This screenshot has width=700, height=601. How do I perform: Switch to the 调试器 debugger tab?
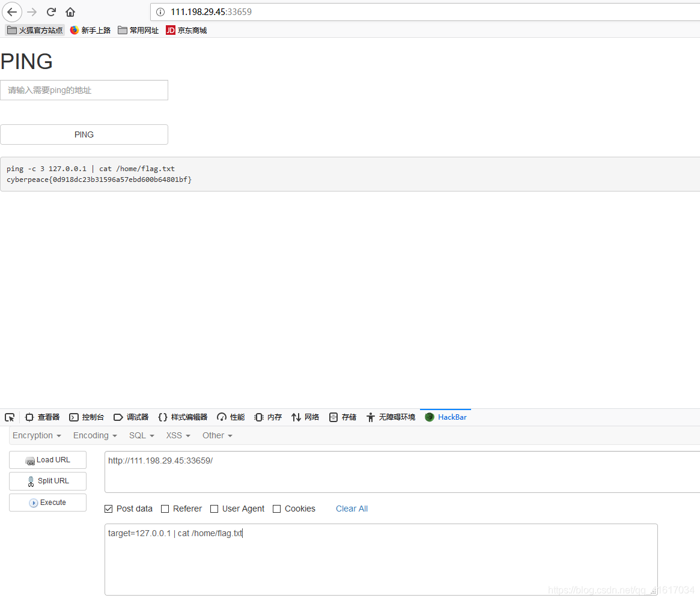(131, 417)
